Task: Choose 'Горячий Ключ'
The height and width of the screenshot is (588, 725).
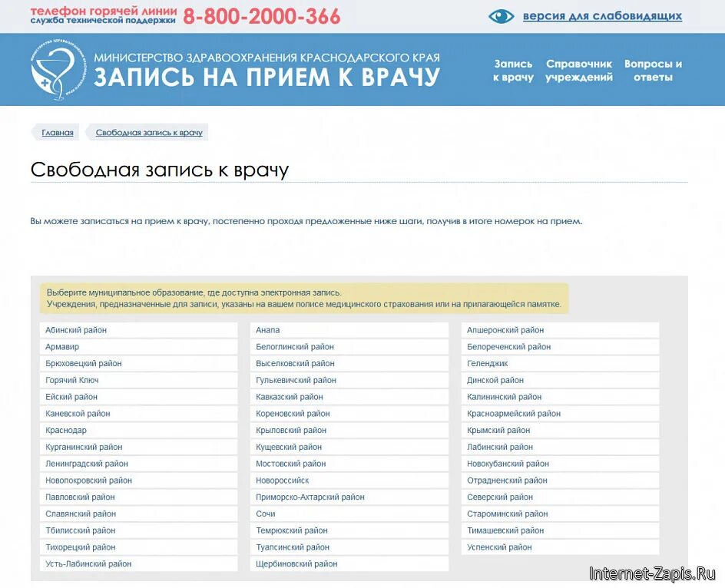Action: point(139,380)
